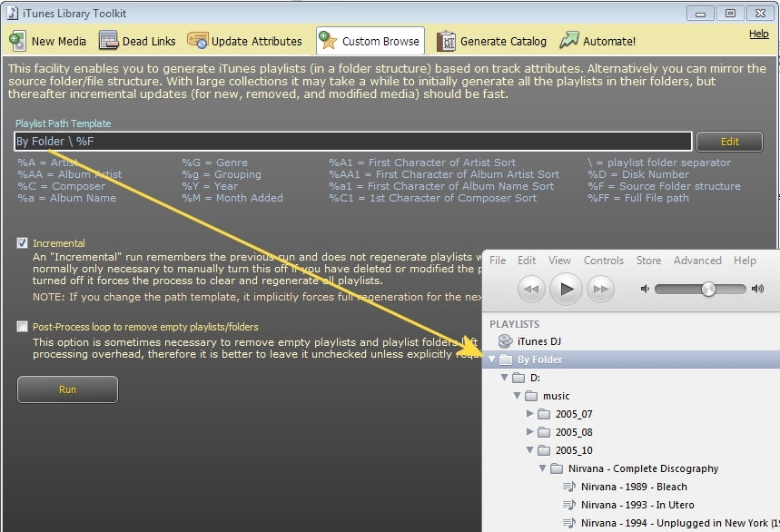Viewport: 780px width, 532px height.
Task: Skip to previous track in iTunes
Action: click(531, 289)
